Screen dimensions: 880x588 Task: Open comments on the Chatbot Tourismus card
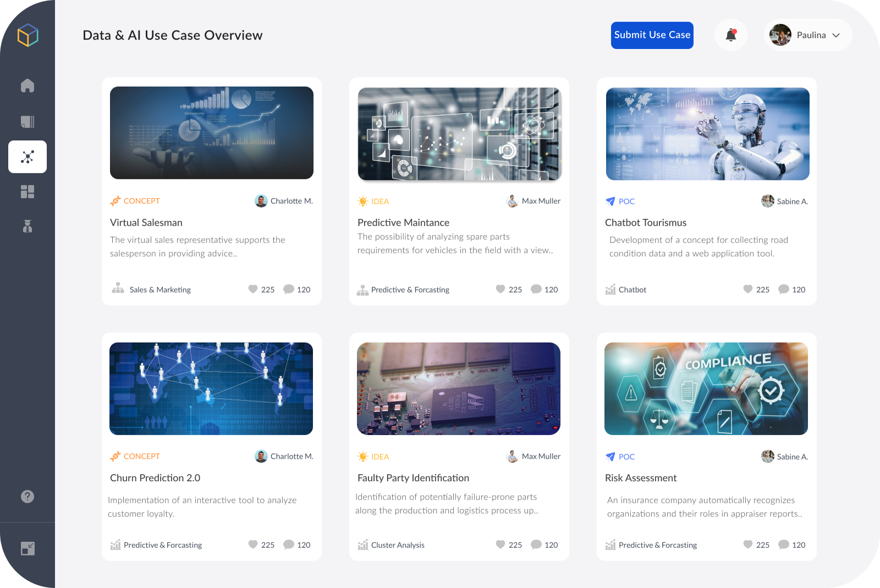pos(783,289)
